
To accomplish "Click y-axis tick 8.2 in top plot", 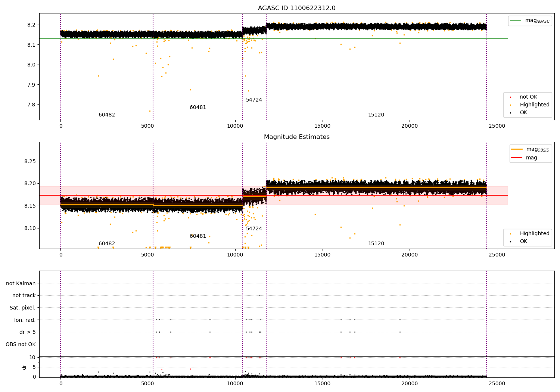I will tap(31, 25).
